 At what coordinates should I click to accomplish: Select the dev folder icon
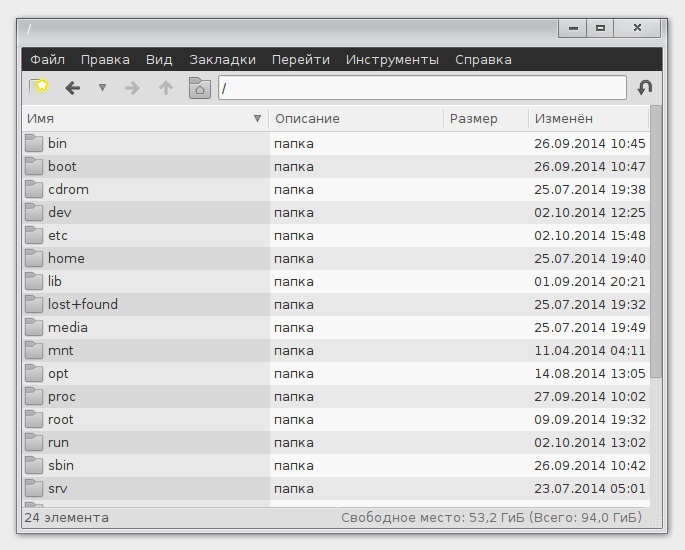34,212
